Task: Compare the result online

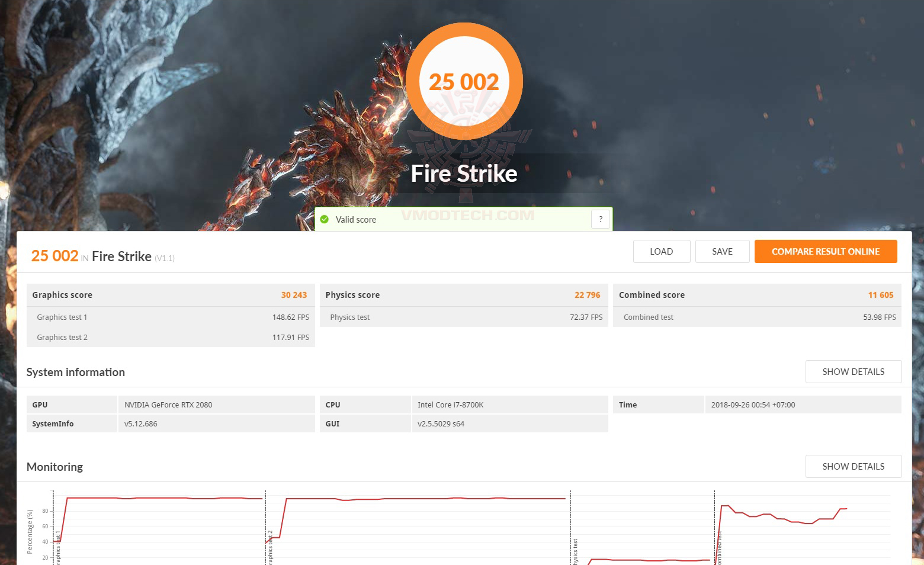Action: (x=825, y=251)
